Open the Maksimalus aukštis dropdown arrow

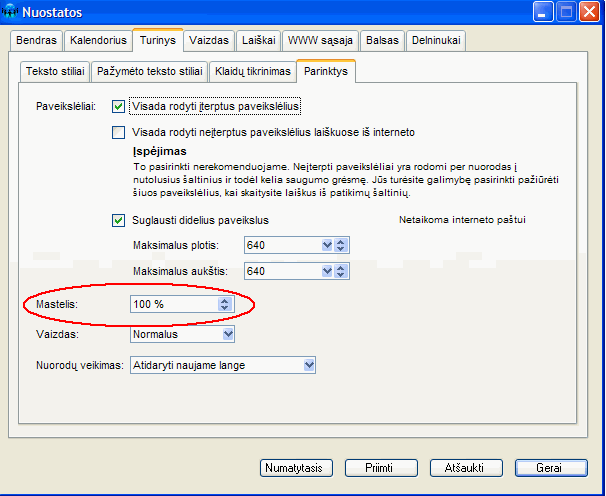(326, 271)
